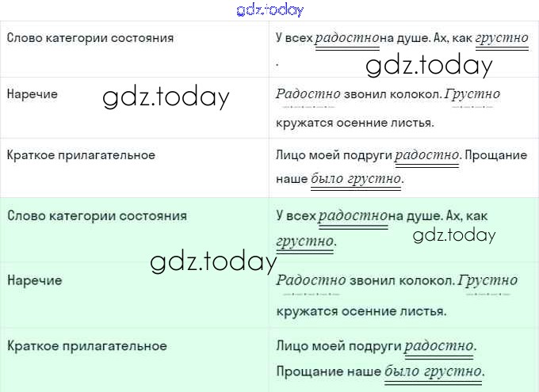539x392 pixels.
Task: Click underlined "было грустно" in the green table
Action: coord(433,371)
